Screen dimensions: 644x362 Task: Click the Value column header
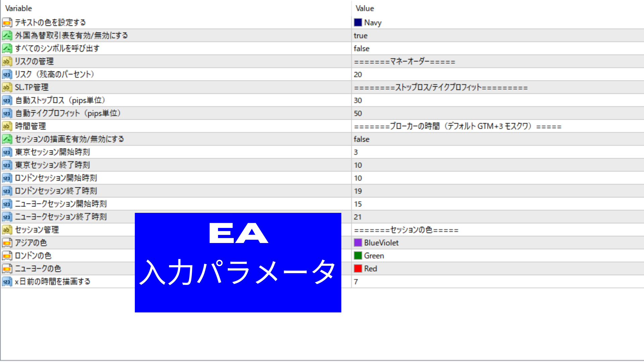pos(365,8)
